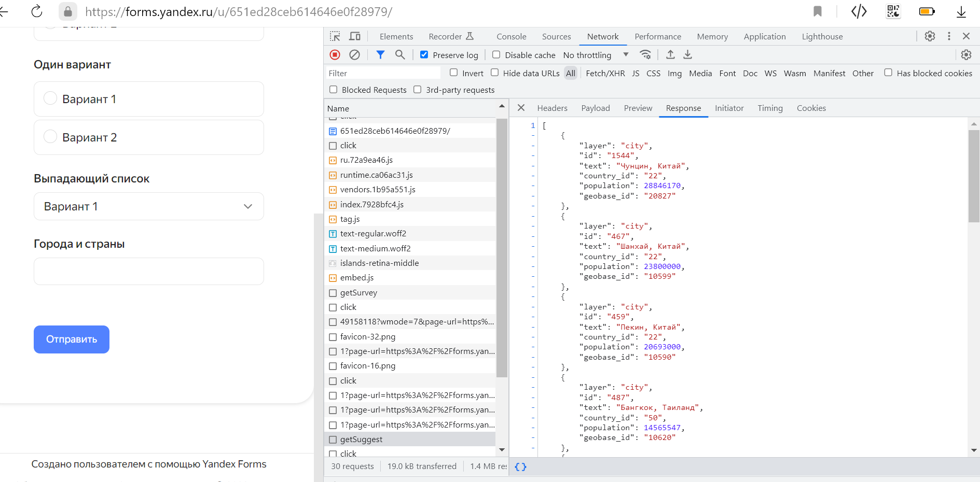The height and width of the screenshot is (482, 980).
Task: Open the No throttling dropdown
Action: click(595, 55)
